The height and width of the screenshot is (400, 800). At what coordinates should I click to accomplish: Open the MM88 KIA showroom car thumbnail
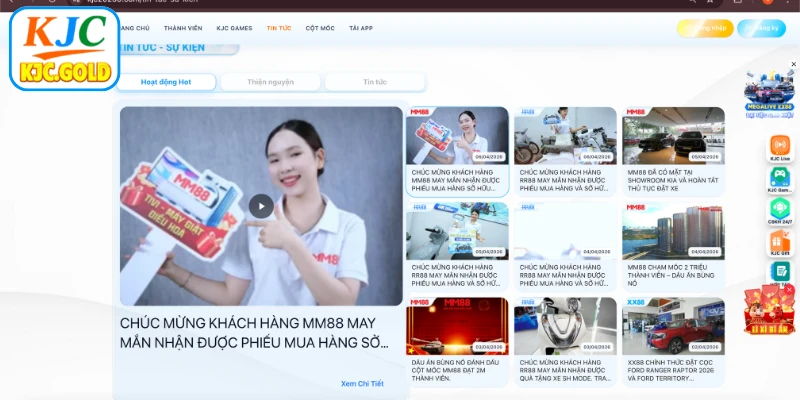pyautogui.click(x=673, y=135)
